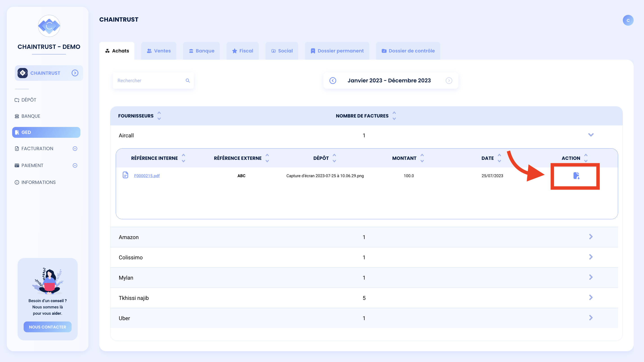Click the Paiement sidebar label
The height and width of the screenshot is (362, 644).
click(x=32, y=165)
